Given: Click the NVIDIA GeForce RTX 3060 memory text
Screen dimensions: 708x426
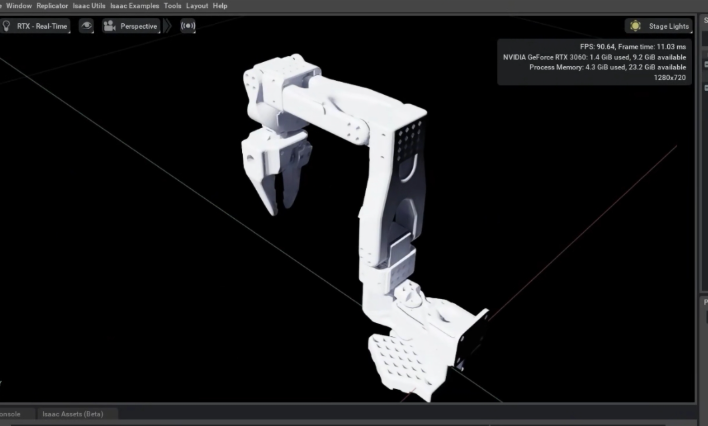Looking at the screenshot, I should tap(594, 57).
